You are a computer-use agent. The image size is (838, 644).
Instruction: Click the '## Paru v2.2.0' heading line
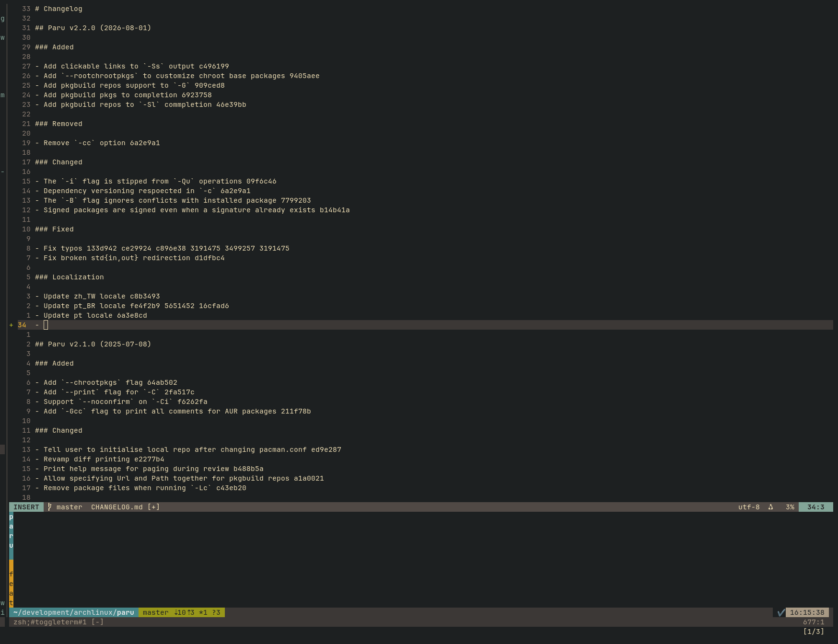coord(93,28)
